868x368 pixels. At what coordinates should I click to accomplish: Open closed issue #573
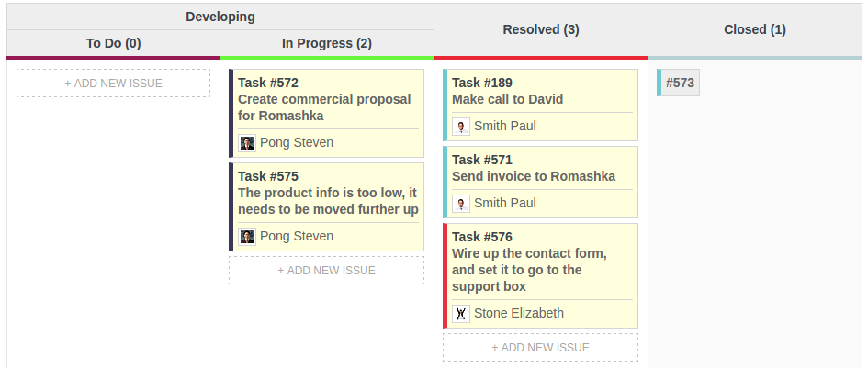tap(680, 83)
